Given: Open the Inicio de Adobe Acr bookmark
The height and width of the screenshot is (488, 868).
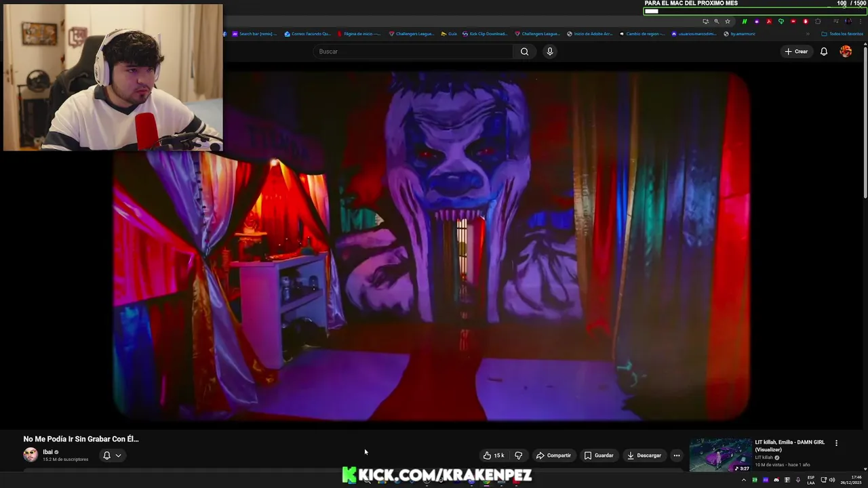Looking at the screenshot, I should point(590,34).
